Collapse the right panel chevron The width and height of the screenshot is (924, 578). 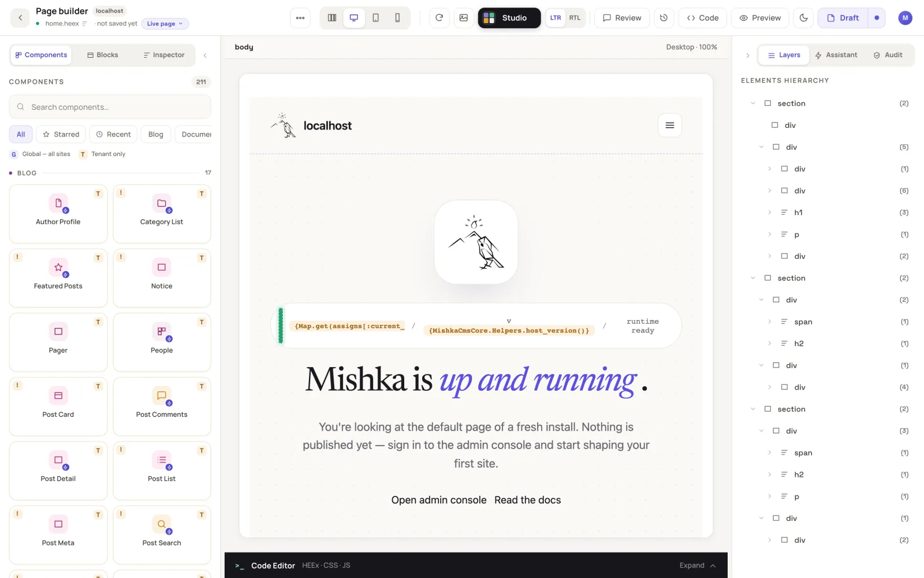click(748, 55)
